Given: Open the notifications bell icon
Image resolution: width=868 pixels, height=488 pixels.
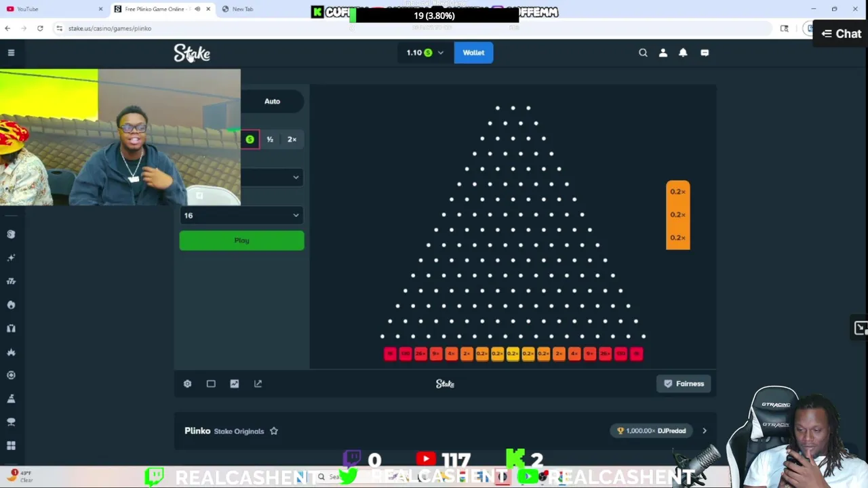Looking at the screenshot, I should point(683,52).
